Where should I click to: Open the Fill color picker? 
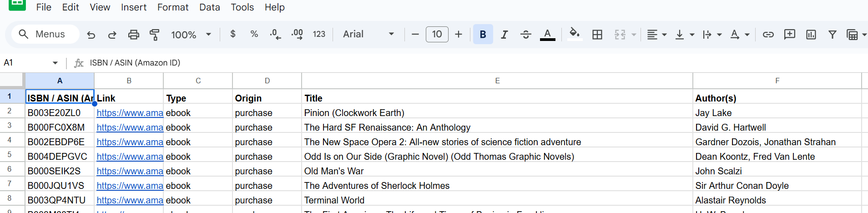(x=575, y=34)
